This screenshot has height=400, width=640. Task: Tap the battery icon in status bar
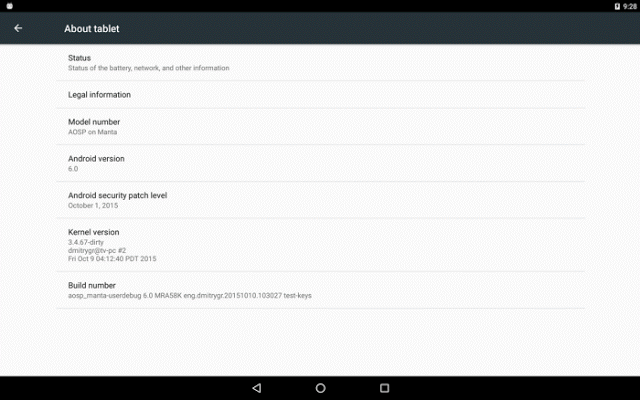[617, 6]
